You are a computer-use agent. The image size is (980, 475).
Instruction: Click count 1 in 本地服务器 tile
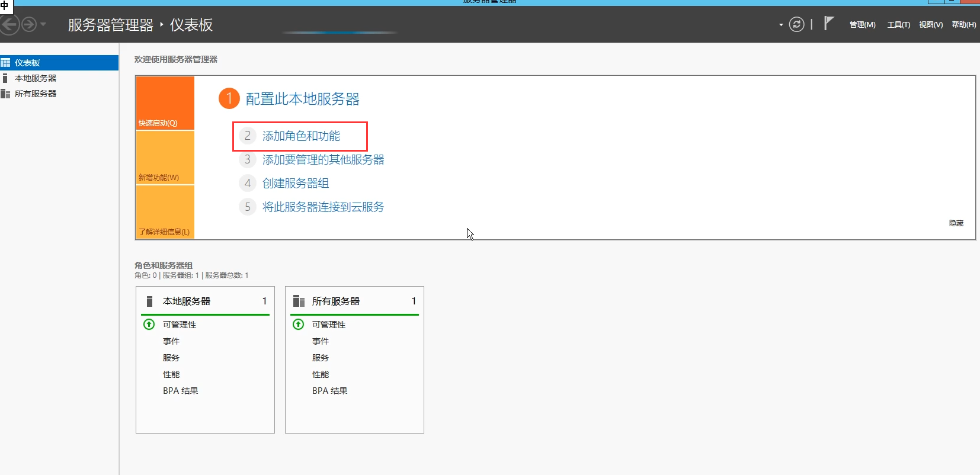coord(264,301)
